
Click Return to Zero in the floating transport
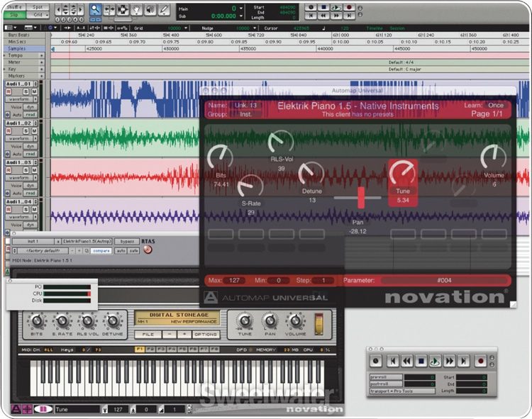(x=393, y=361)
